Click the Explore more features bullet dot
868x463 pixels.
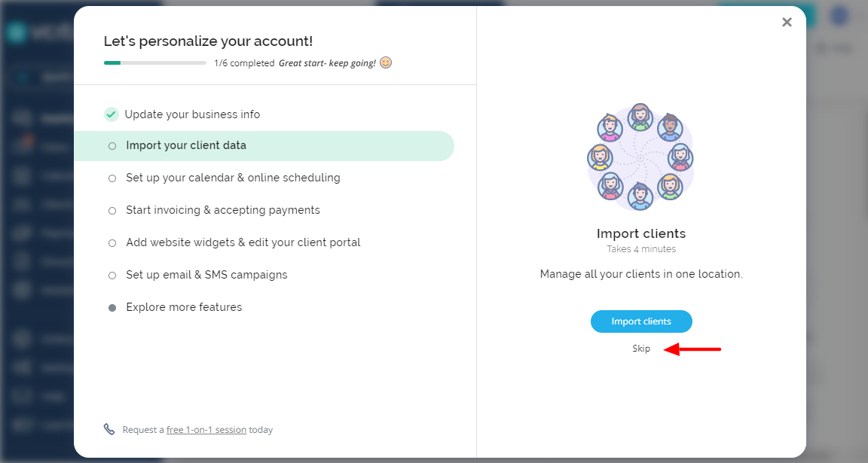coord(112,308)
